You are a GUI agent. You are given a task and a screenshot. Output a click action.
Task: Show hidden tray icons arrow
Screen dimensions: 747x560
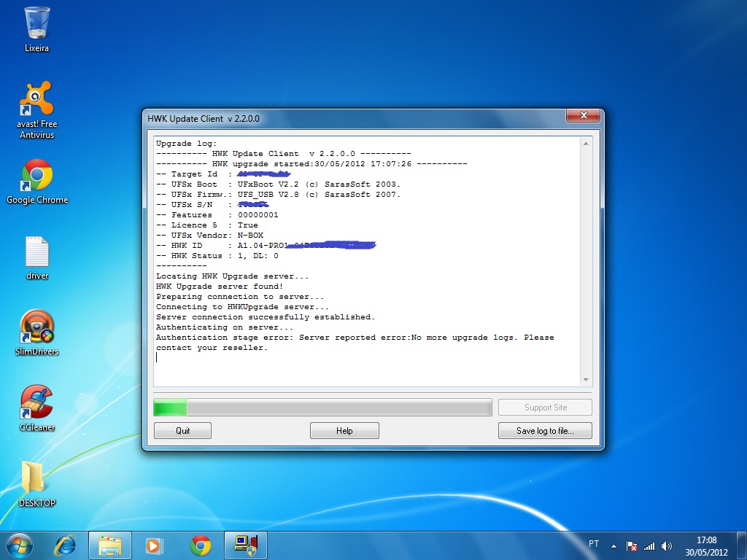[614, 546]
